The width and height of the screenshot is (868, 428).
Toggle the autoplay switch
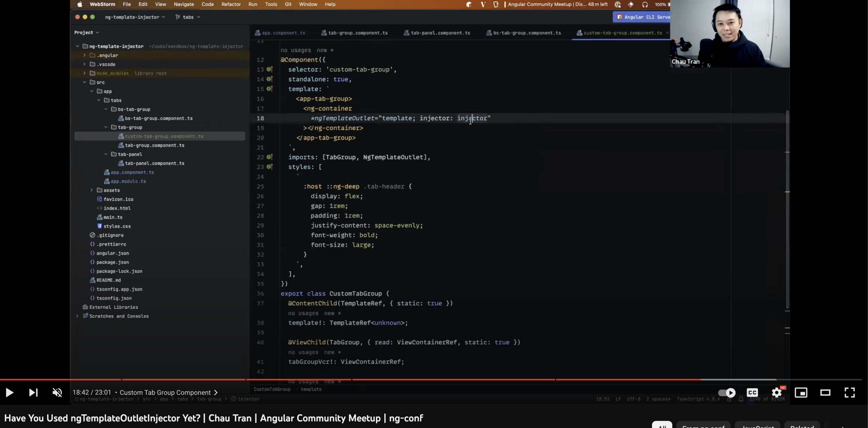727,393
